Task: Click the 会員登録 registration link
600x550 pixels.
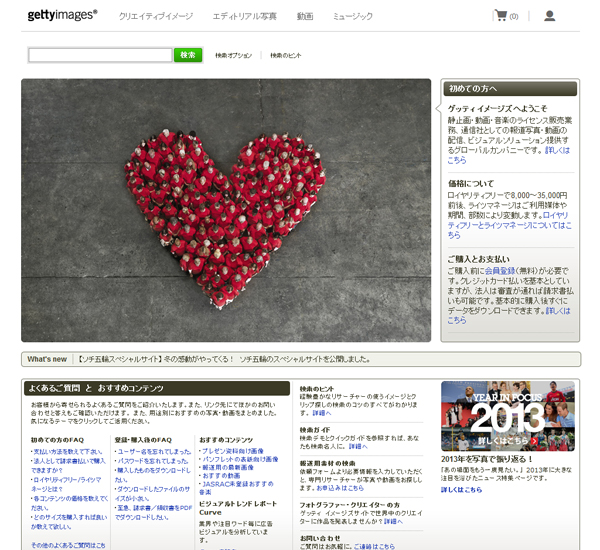Action: (x=500, y=271)
